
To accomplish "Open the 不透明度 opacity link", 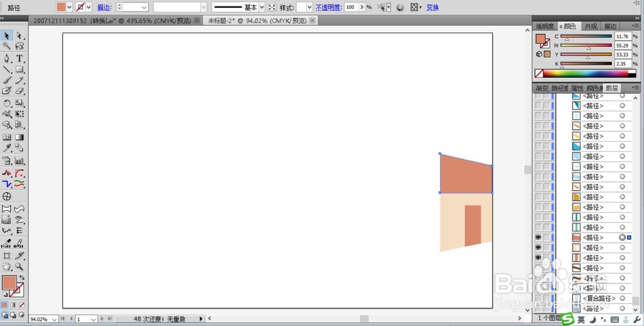I will (328, 7).
